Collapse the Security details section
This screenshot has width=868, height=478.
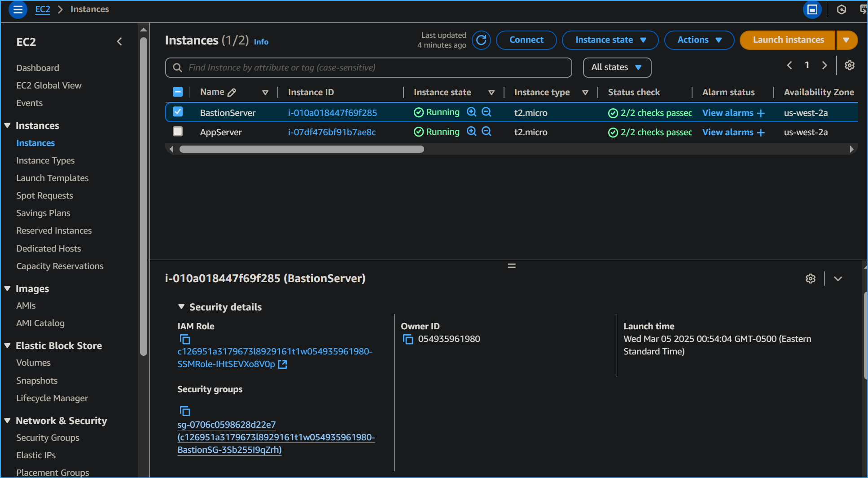click(181, 306)
